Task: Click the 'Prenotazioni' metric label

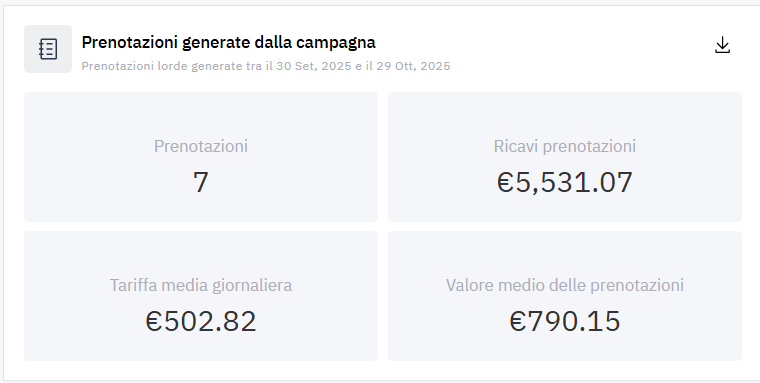Action: click(x=201, y=146)
